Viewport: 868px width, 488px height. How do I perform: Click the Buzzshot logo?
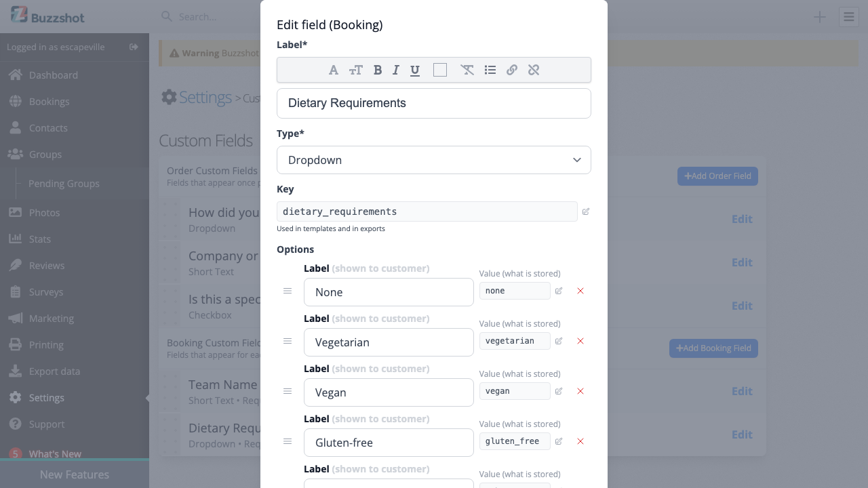tap(48, 16)
